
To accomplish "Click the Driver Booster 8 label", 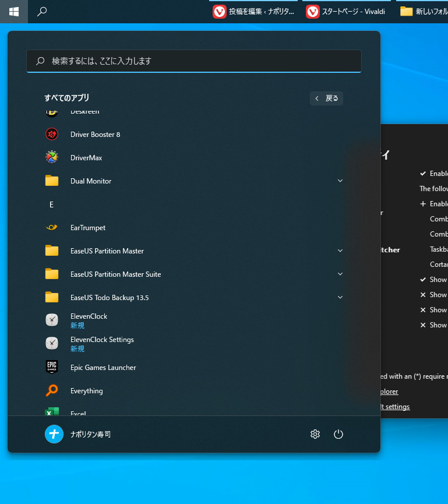I will (x=95, y=135).
